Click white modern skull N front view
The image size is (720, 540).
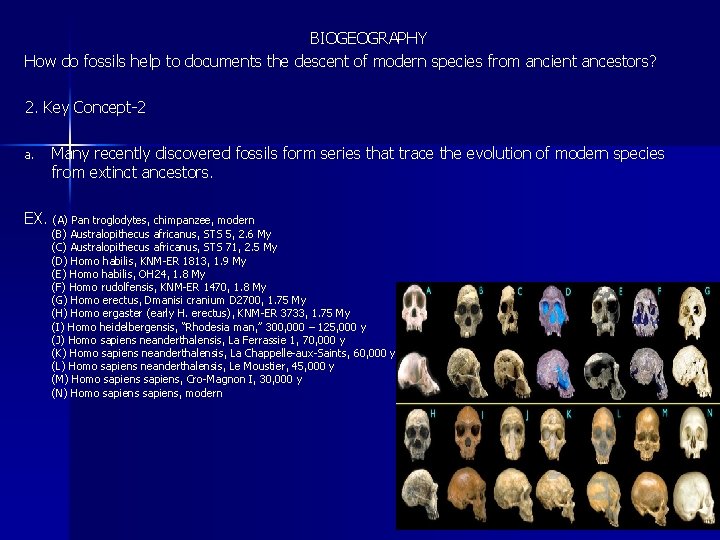coord(693,433)
